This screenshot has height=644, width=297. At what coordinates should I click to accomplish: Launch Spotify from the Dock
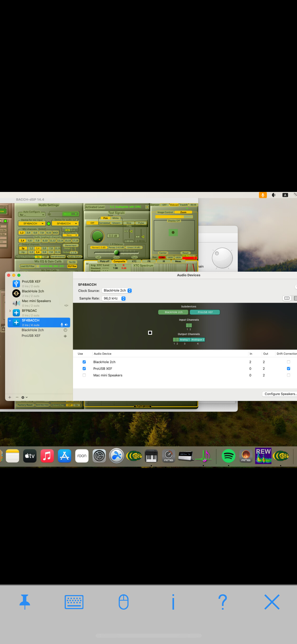(229, 456)
